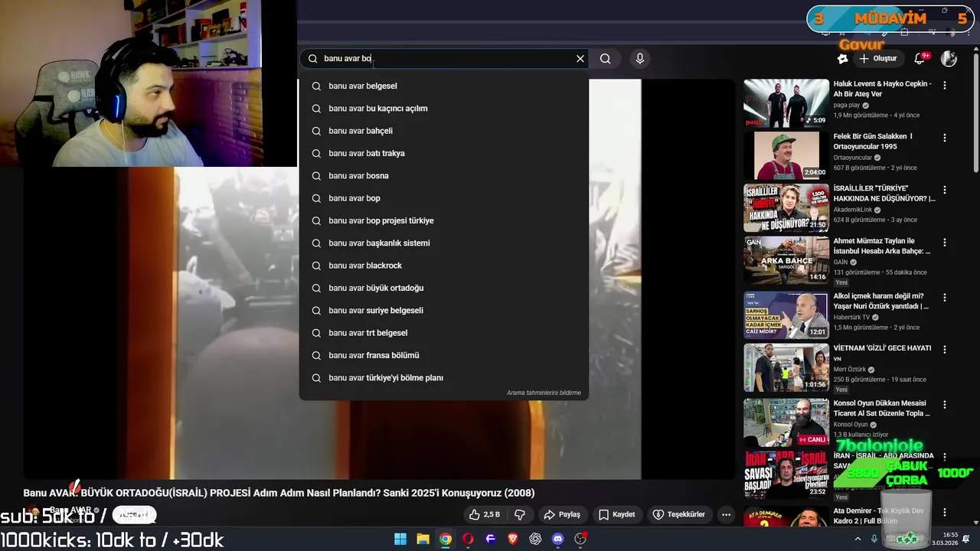Open options menu for Konsol Oyun live stream
Screen dimensions: 980x551
click(x=945, y=405)
